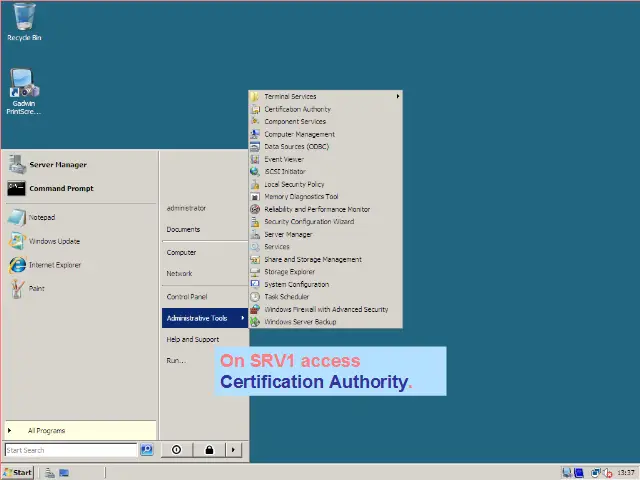Screen dimensions: 640x480
Task: Click the Security Configuration Wizard icon
Action: 255,222
